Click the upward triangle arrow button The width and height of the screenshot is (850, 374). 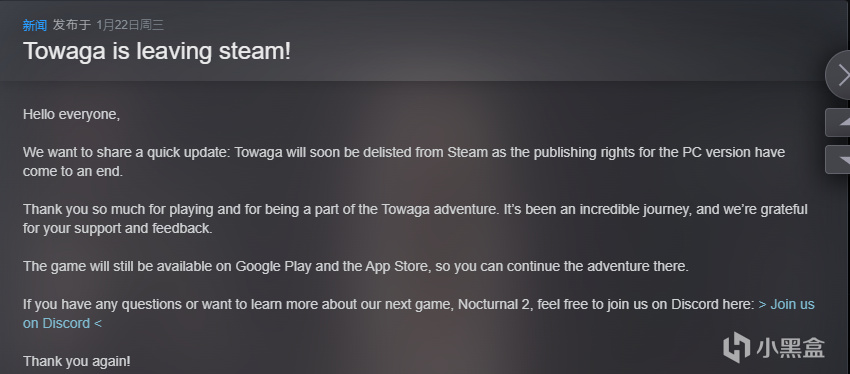point(838,122)
